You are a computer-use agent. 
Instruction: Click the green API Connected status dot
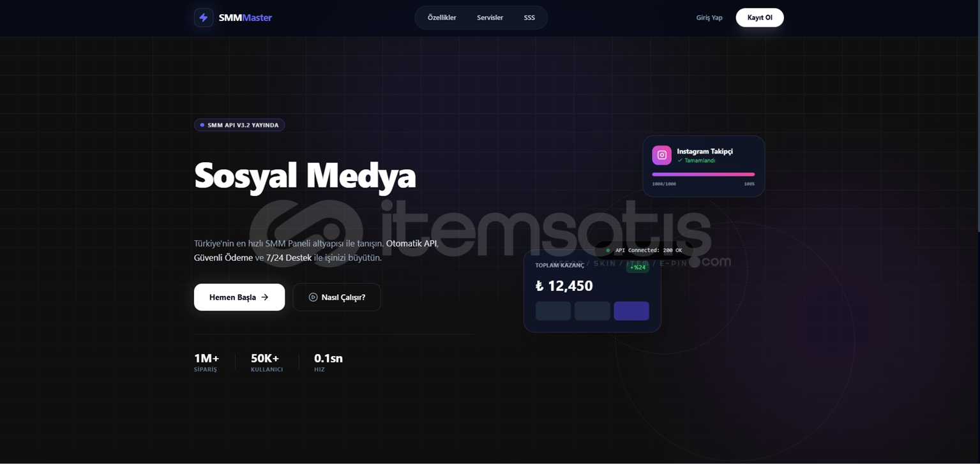pyautogui.click(x=608, y=251)
